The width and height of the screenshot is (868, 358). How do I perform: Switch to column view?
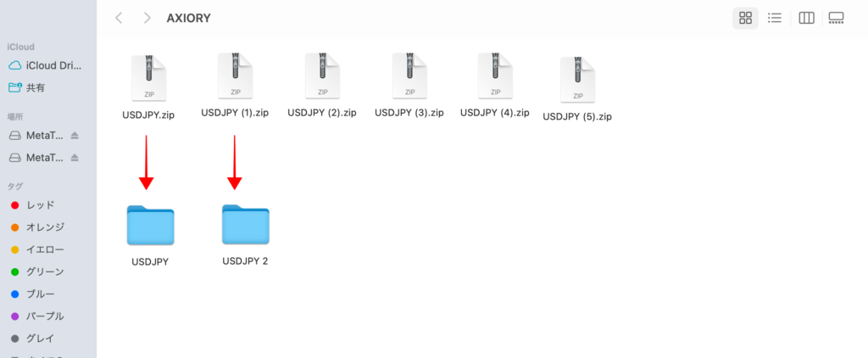tap(807, 19)
